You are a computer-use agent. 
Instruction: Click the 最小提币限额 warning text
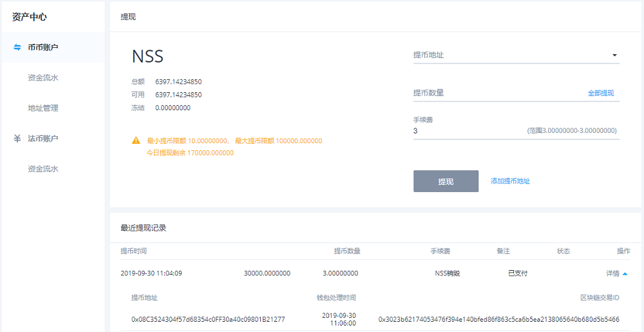click(x=234, y=141)
